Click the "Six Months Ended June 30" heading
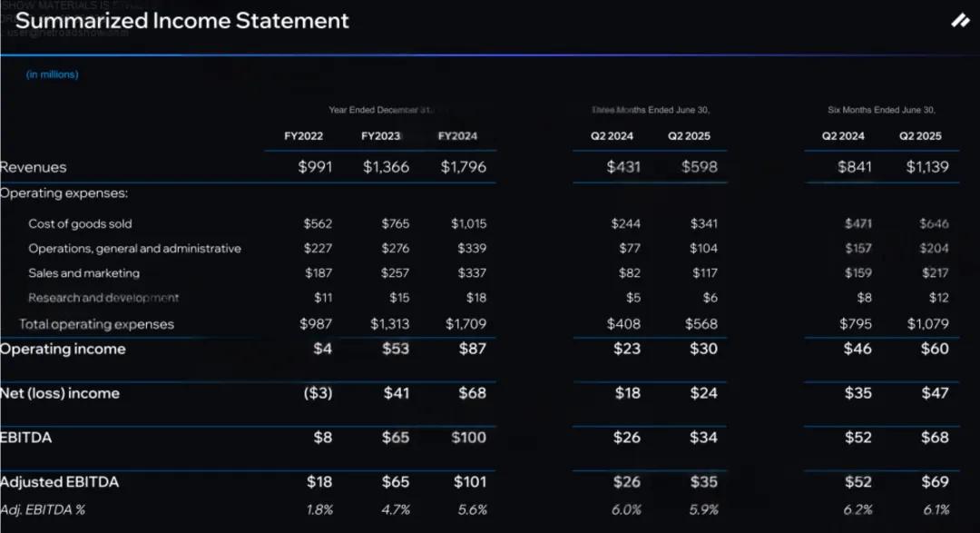The height and width of the screenshot is (533, 980). click(x=881, y=110)
